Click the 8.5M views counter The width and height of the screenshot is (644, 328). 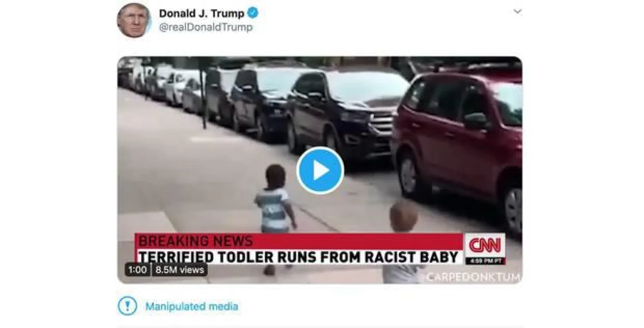click(179, 270)
